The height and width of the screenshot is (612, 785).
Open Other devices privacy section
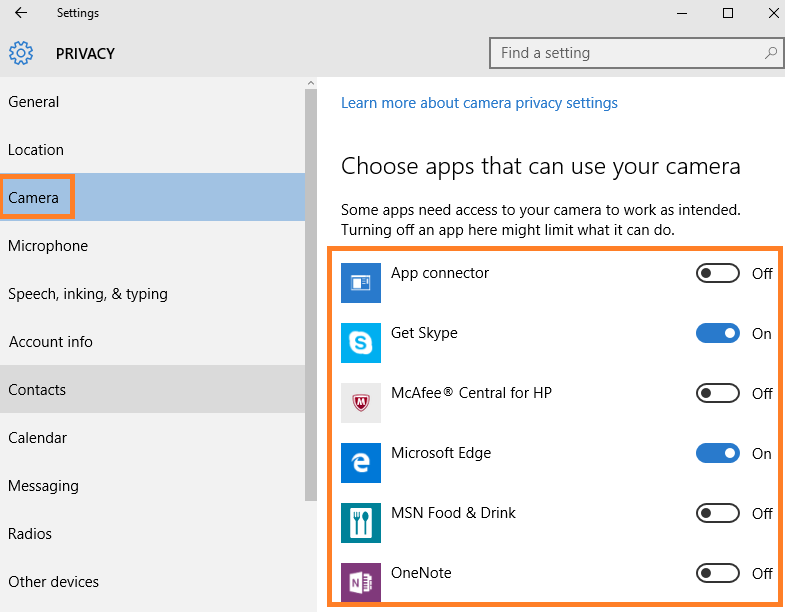click(152, 581)
